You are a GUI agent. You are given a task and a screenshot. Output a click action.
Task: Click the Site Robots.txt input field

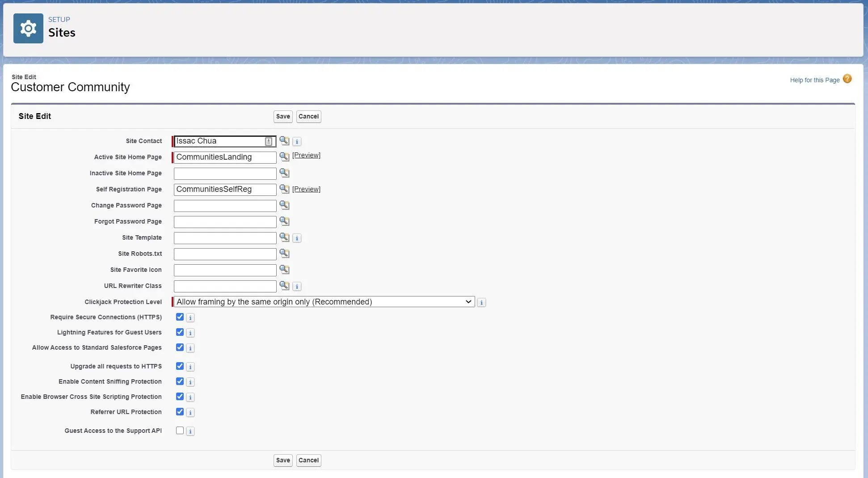(x=225, y=254)
